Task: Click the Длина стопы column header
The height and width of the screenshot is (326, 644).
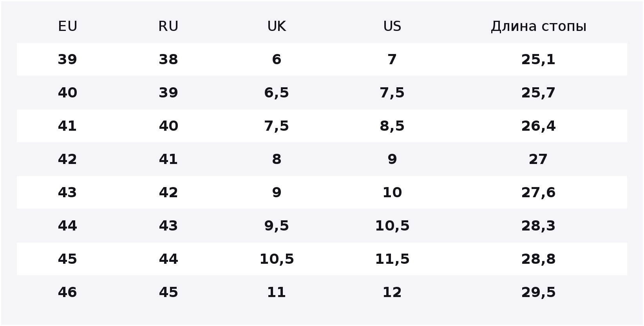Action: [539, 26]
